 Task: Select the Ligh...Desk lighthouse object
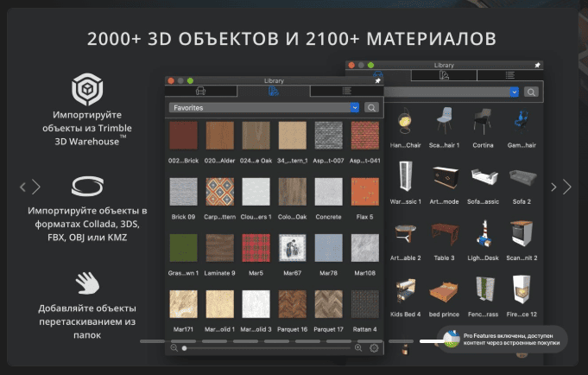[x=484, y=233]
